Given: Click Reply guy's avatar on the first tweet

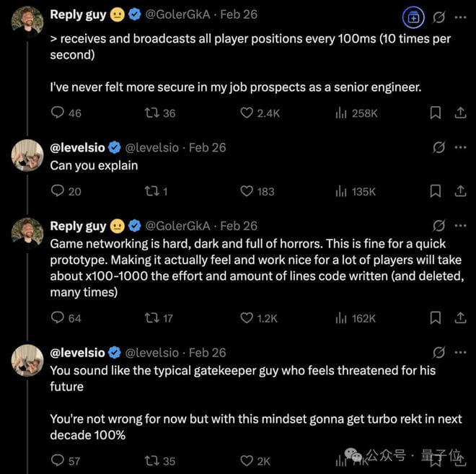Looking at the screenshot, I should click(27, 22).
